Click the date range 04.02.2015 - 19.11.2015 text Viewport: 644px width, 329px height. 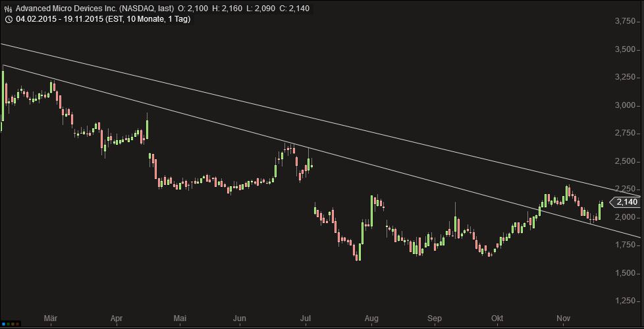(59, 19)
